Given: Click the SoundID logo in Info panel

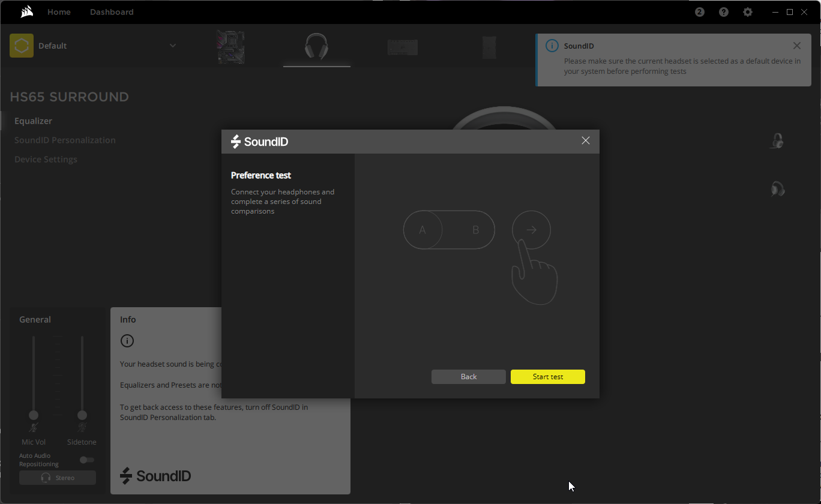Looking at the screenshot, I should pyautogui.click(x=155, y=476).
